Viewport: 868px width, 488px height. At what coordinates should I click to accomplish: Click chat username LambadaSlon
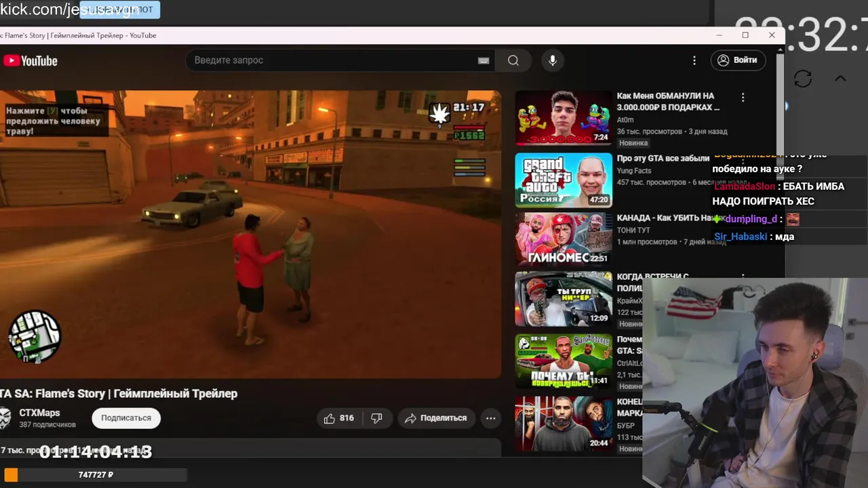744,186
